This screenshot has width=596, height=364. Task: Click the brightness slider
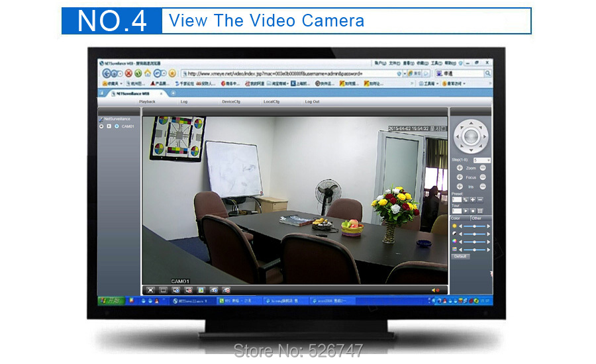coord(474,226)
